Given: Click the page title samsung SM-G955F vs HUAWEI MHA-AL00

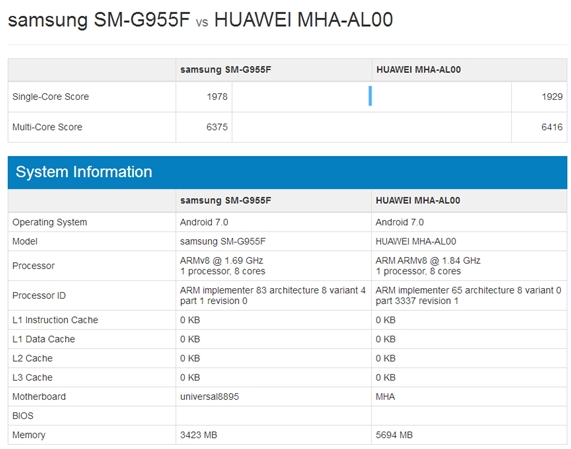Looking at the screenshot, I should click(200, 20).
